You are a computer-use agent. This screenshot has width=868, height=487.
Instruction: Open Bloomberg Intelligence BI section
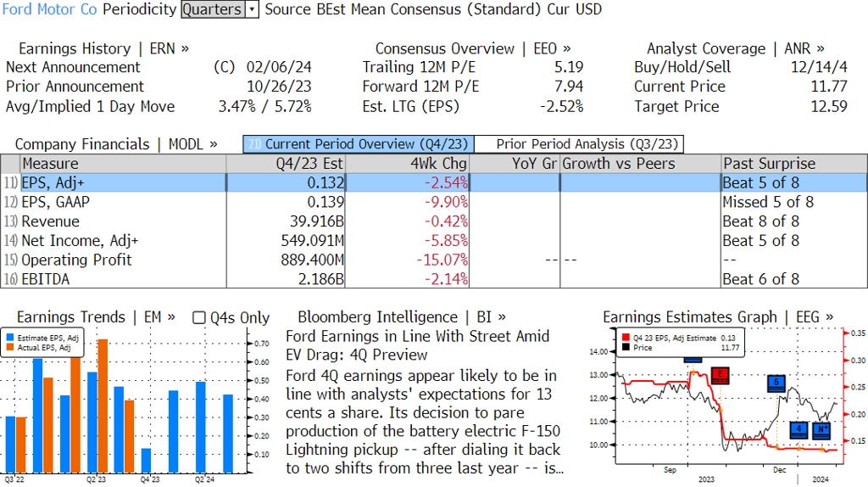tap(402, 317)
